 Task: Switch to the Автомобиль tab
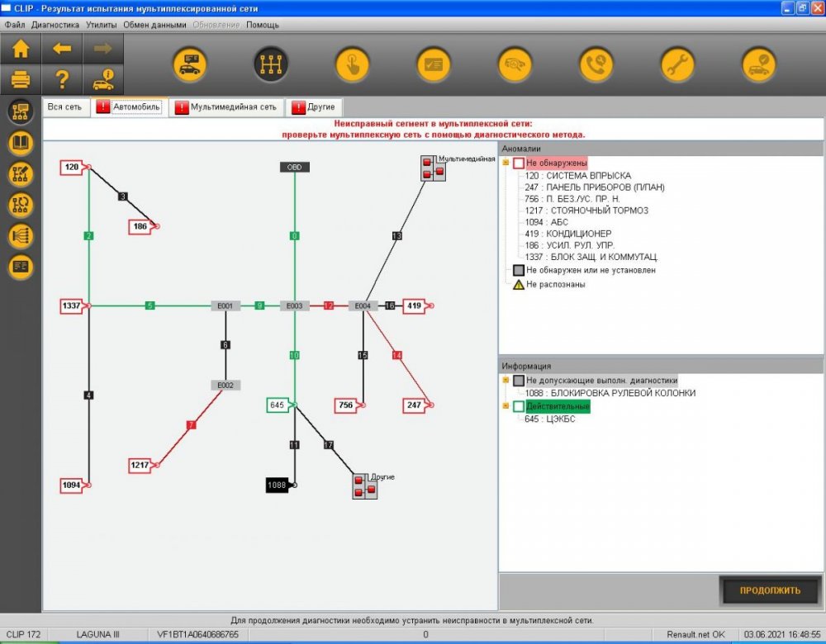tap(130, 107)
